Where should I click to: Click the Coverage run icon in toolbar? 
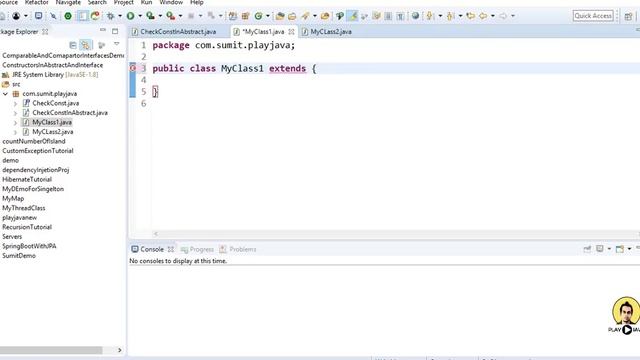tap(151, 16)
